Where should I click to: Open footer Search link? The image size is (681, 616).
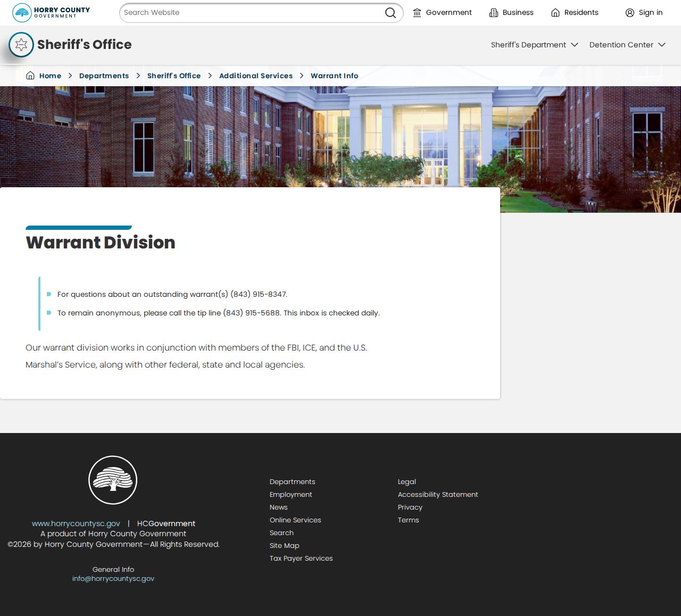coord(282,533)
